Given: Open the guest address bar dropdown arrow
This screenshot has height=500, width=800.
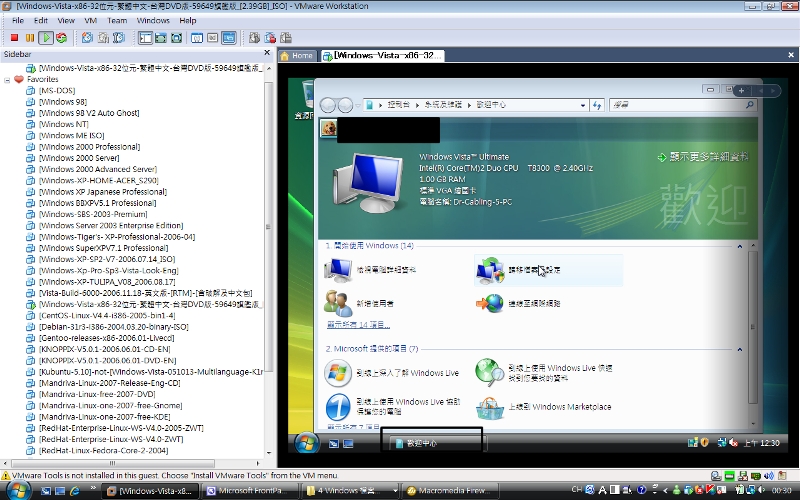Looking at the screenshot, I should 583,105.
